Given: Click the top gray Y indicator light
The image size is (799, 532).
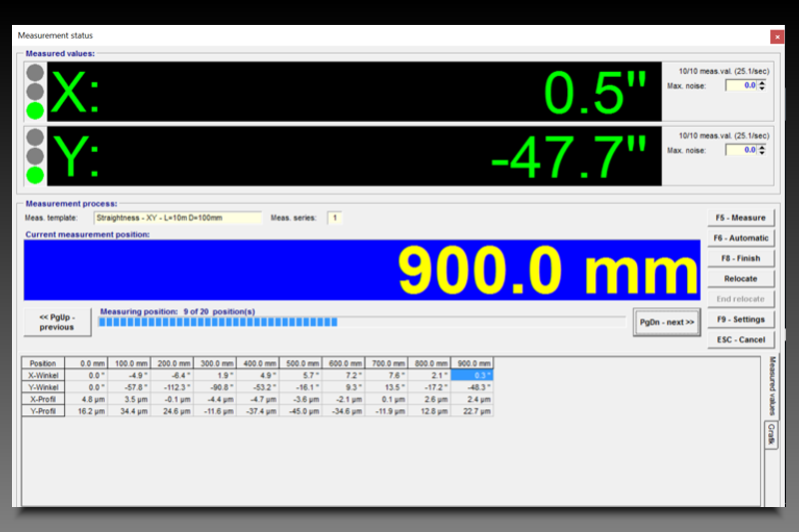Looking at the screenshot, I should coord(35,138).
